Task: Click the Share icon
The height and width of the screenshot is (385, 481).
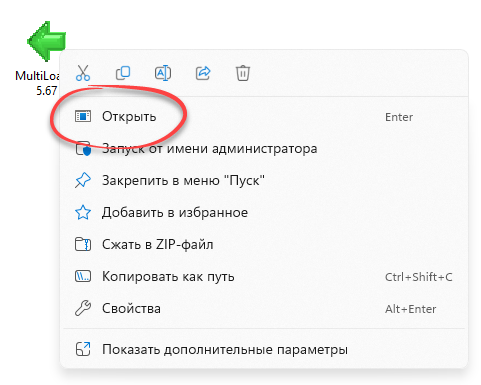Action: (x=203, y=73)
